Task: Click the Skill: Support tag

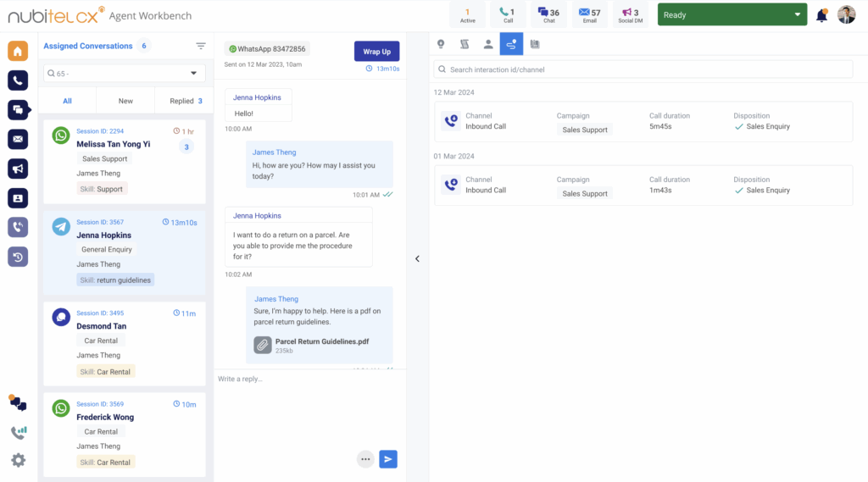Action: (x=102, y=189)
